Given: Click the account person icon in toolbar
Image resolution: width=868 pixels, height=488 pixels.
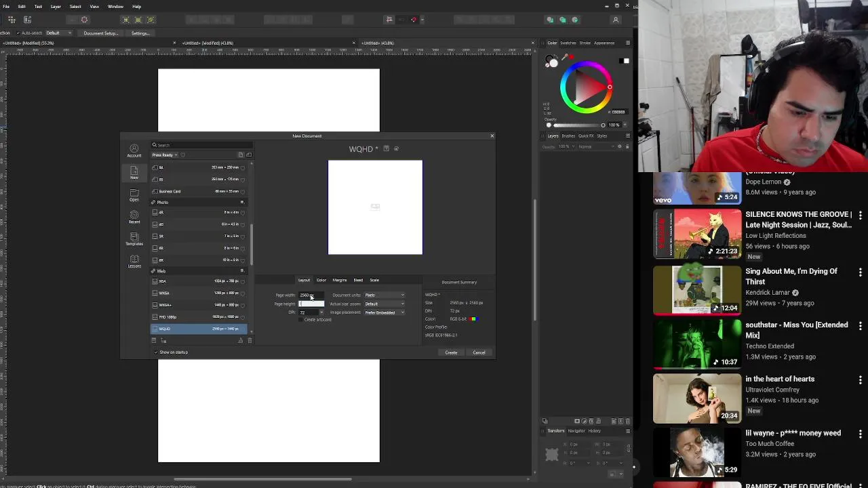Looking at the screenshot, I should click(x=616, y=20).
